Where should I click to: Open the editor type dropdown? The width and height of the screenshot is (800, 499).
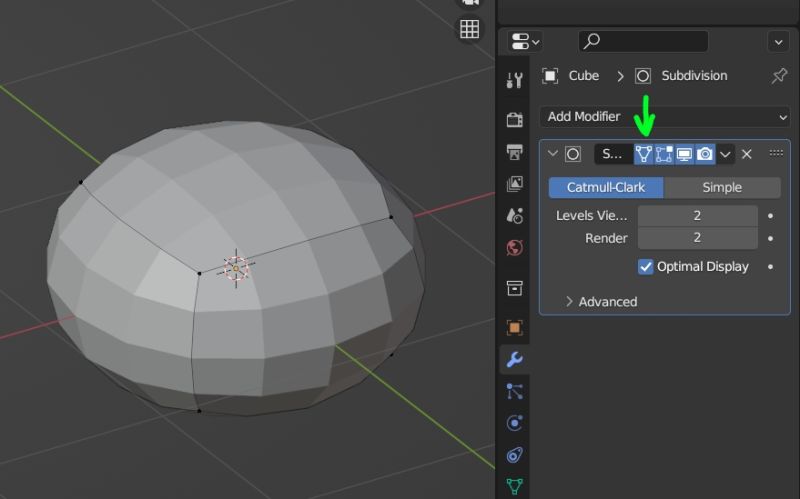pyautogui.click(x=524, y=41)
